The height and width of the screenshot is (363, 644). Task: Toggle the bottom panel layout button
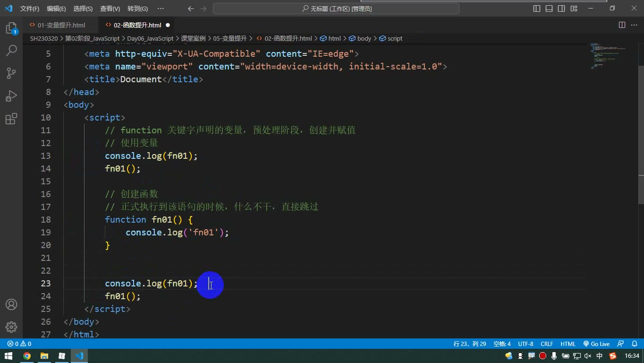coord(549,9)
